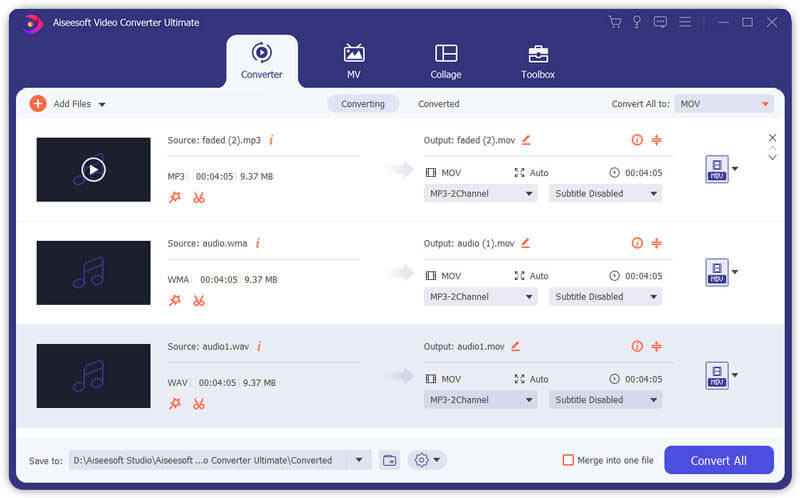The image size is (800, 498).
Task: Click the audio.wma thumbnail
Action: pos(93,272)
